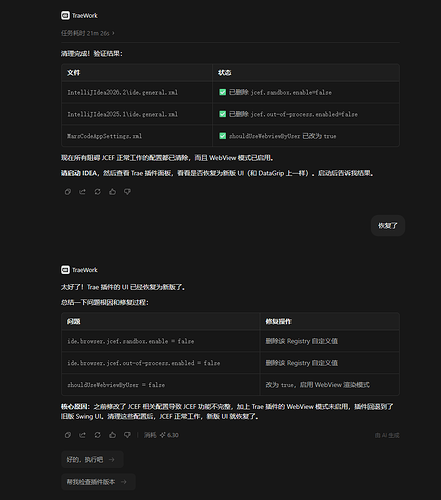Click 删除该 Registry 自定义值 in the sandbox row
Screen dimensions: 441x500
pyautogui.click(x=329, y=341)
